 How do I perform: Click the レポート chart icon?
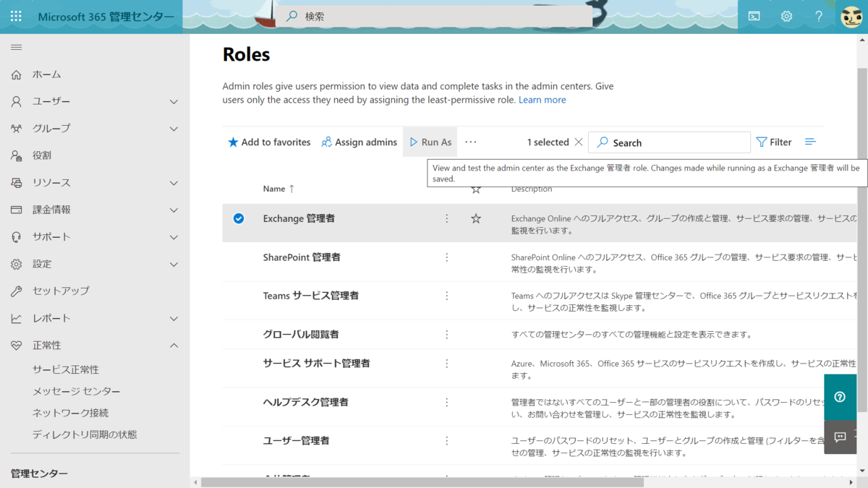tap(16, 318)
